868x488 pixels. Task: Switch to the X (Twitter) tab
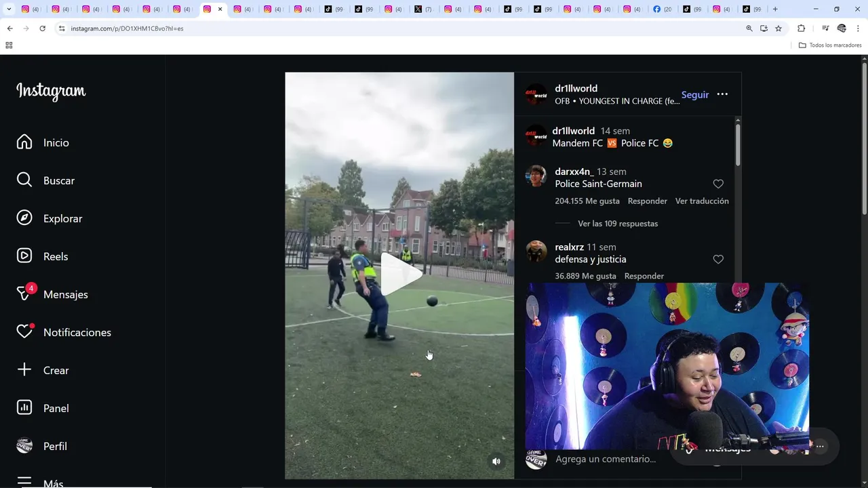click(423, 9)
